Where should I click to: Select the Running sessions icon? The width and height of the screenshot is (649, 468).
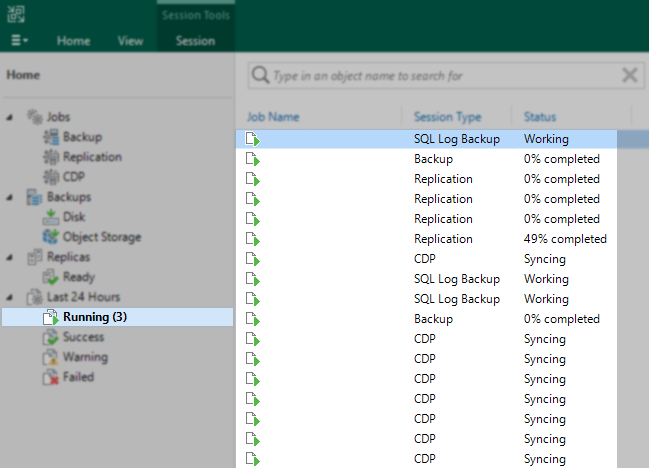[51, 317]
